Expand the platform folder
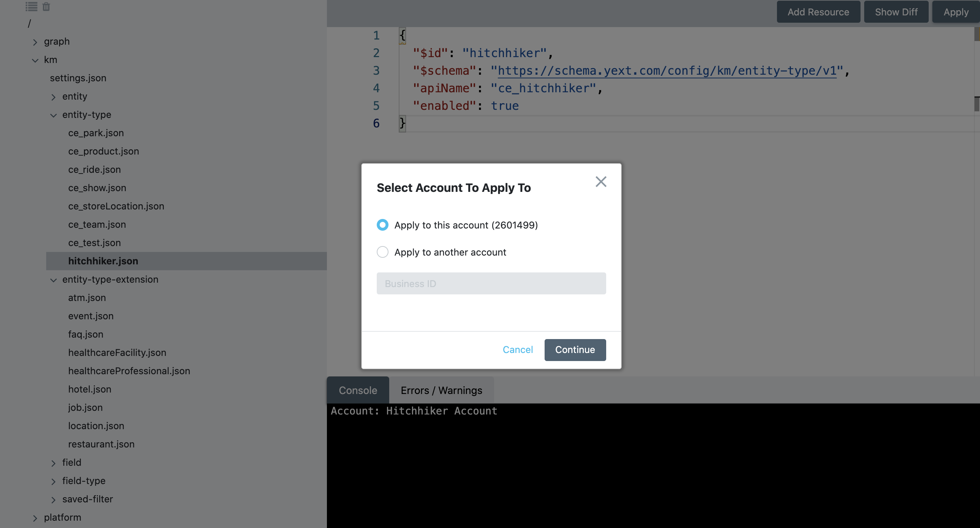The image size is (980, 528). (35, 518)
